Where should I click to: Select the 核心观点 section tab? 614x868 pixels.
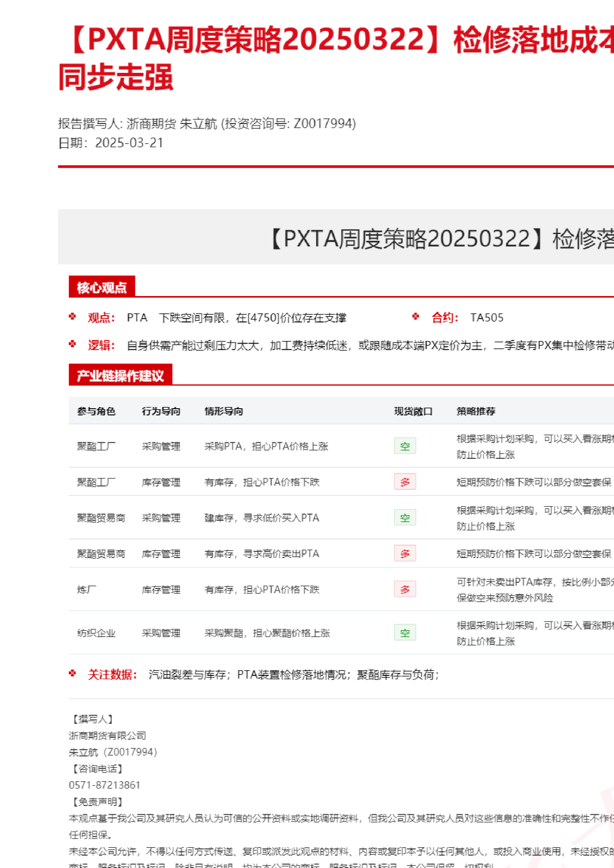point(102,287)
